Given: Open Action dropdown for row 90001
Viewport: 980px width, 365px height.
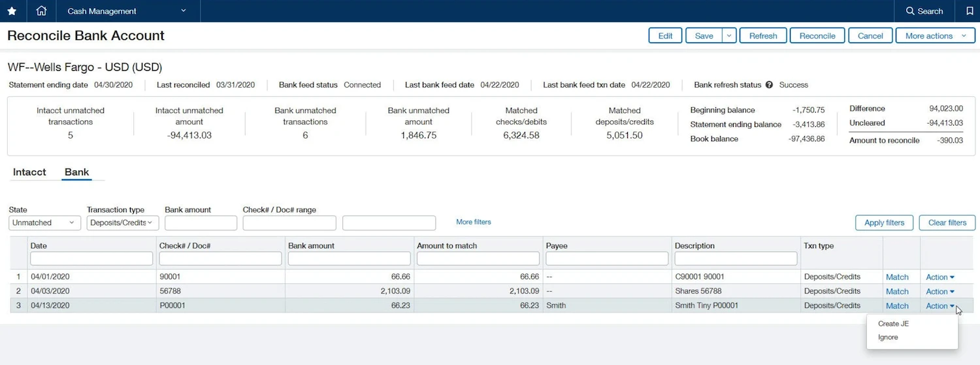Looking at the screenshot, I should pos(940,277).
